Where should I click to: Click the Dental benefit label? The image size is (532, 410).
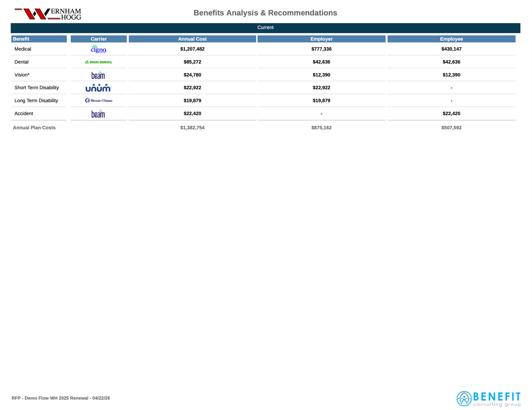(21, 62)
